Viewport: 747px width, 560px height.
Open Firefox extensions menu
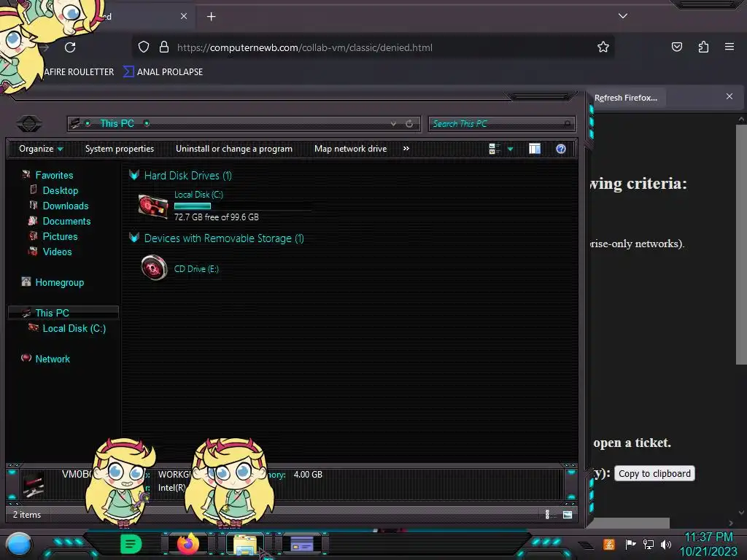coord(703,47)
